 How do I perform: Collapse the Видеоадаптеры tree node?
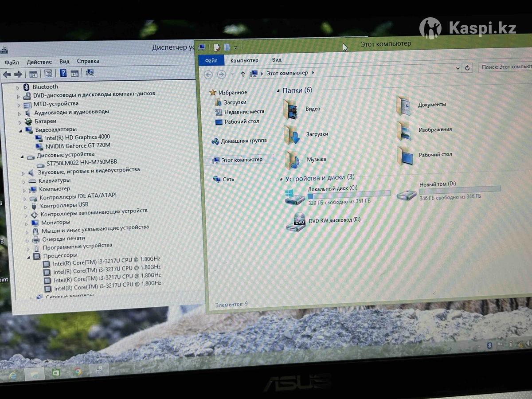pyautogui.click(x=20, y=130)
